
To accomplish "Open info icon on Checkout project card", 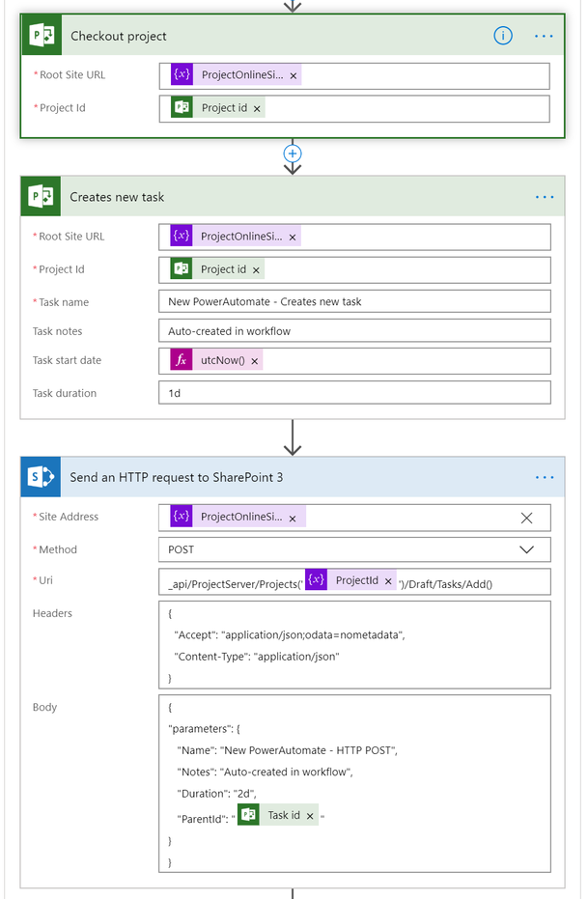I will click(x=503, y=36).
